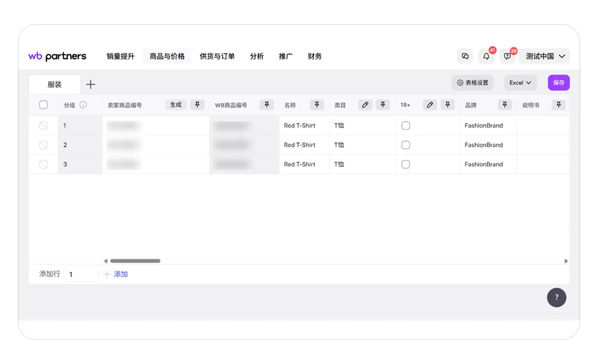The image size is (598, 364).
Task: Pin the 卖家商品编号 column
Action: pyautogui.click(x=197, y=105)
